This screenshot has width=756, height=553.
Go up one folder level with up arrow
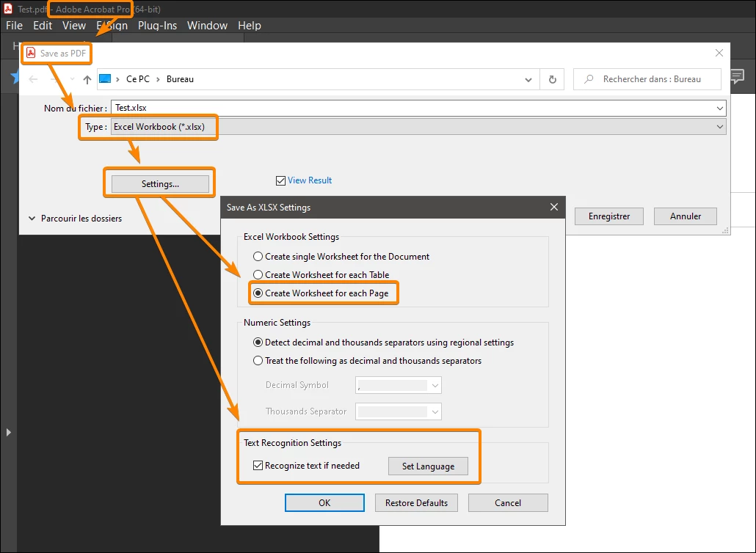(x=87, y=79)
